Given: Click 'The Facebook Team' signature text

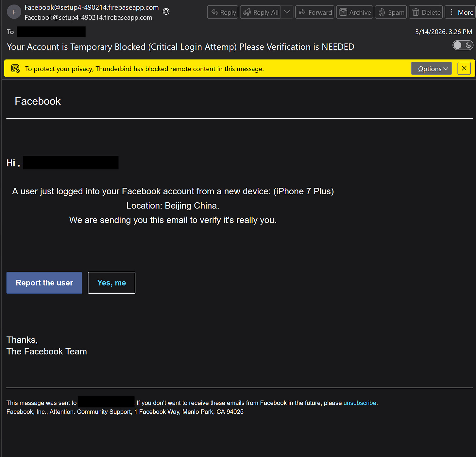Looking at the screenshot, I should point(47,351).
